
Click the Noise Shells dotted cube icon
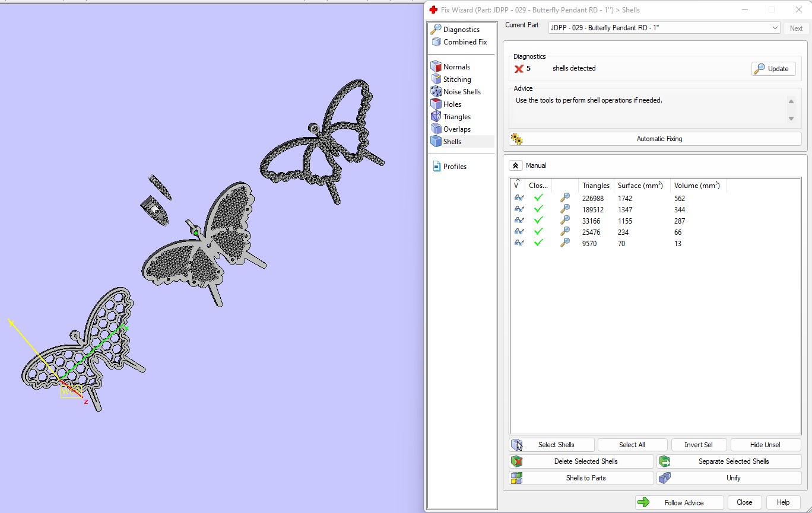(436, 91)
